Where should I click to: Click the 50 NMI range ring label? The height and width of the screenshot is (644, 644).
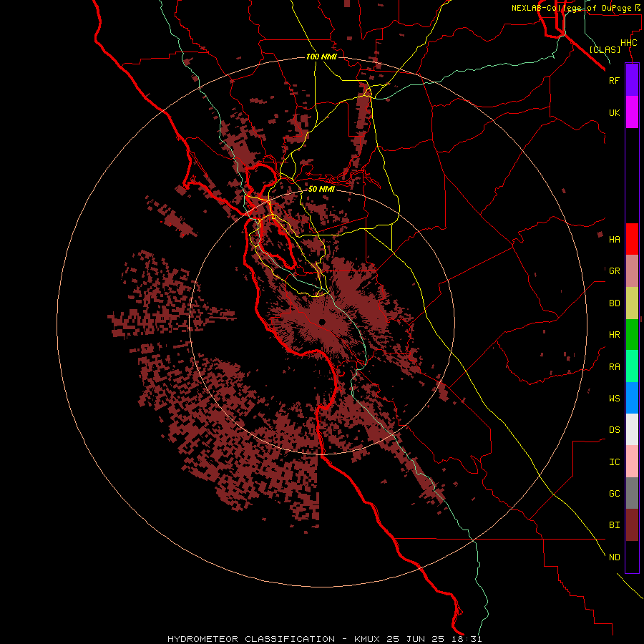click(x=321, y=190)
